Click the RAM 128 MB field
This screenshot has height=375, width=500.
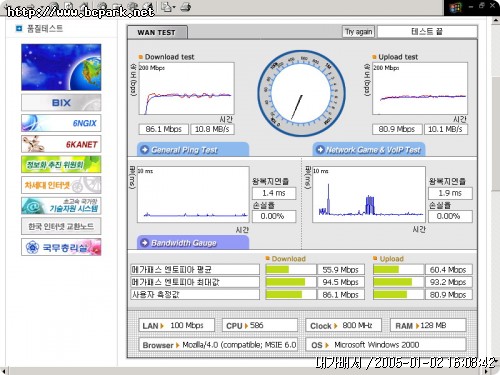pyautogui.click(x=428, y=325)
